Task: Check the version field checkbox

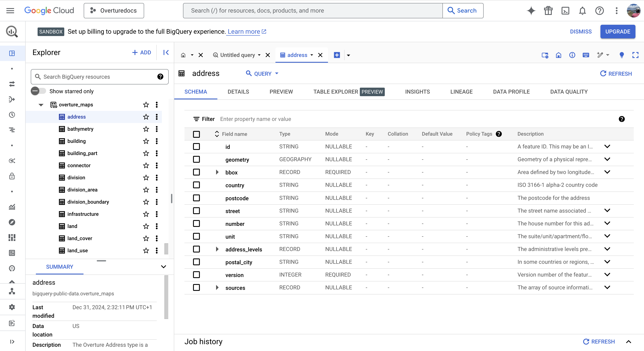Action: (196, 275)
